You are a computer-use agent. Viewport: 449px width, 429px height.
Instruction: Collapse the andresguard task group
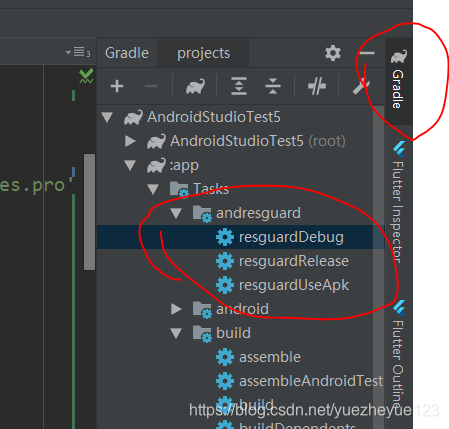176,213
